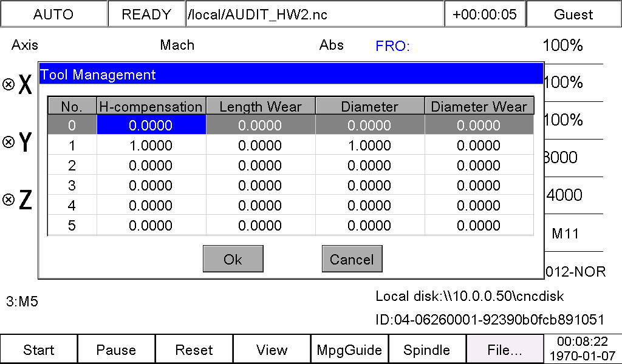Edit Length Wear cell of tool 1
The image size is (622, 364).
[261, 146]
